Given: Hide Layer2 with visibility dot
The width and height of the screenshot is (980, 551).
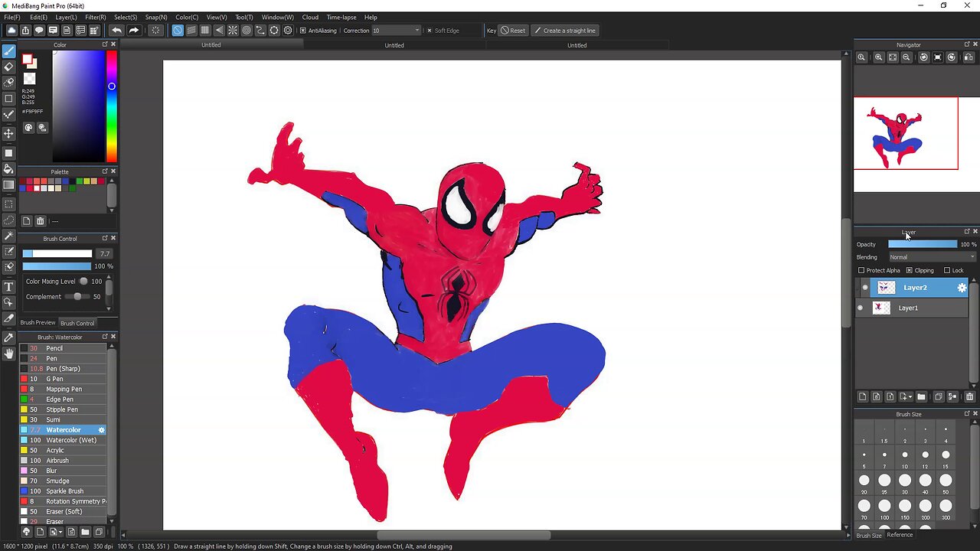Looking at the screenshot, I should pyautogui.click(x=865, y=288).
